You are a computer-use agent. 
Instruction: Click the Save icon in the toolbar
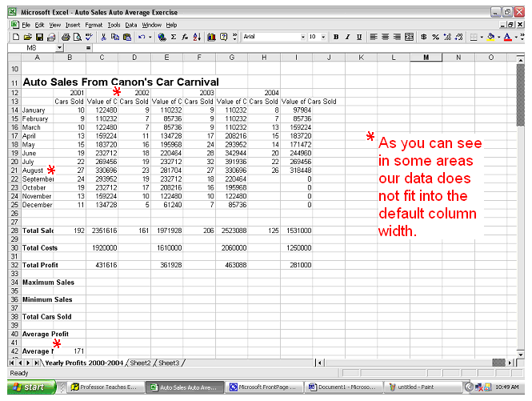tap(38, 37)
